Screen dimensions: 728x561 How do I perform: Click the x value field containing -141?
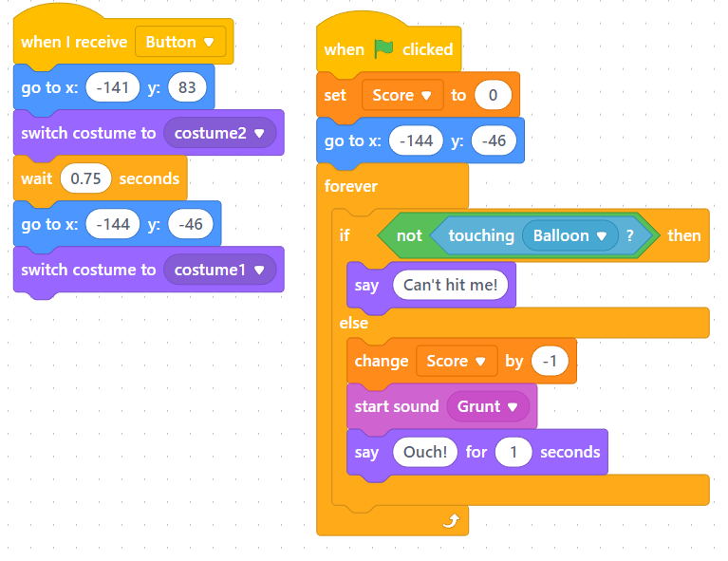(x=112, y=87)
